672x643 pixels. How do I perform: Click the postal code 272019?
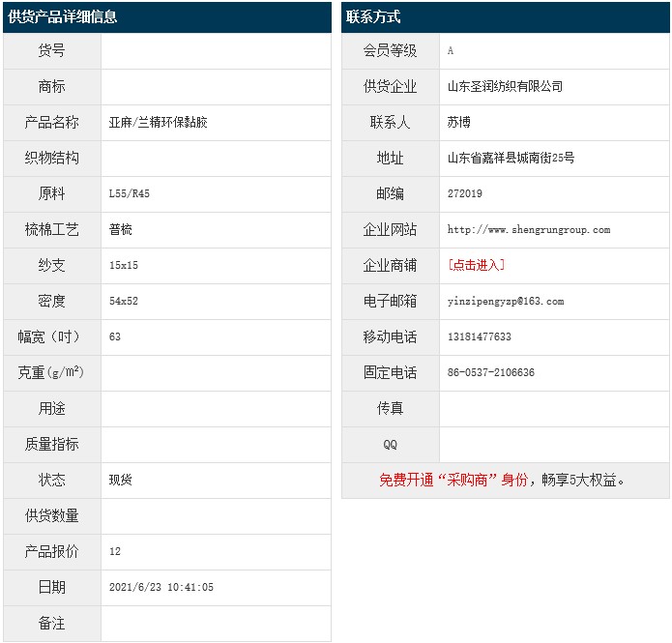point(465,194)
